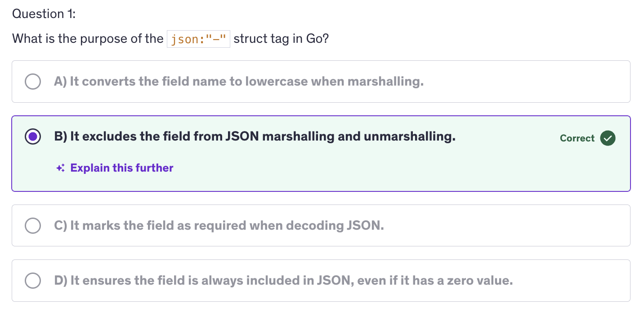
Task: Pick the radio button for option D
Action: click(33, 281)
